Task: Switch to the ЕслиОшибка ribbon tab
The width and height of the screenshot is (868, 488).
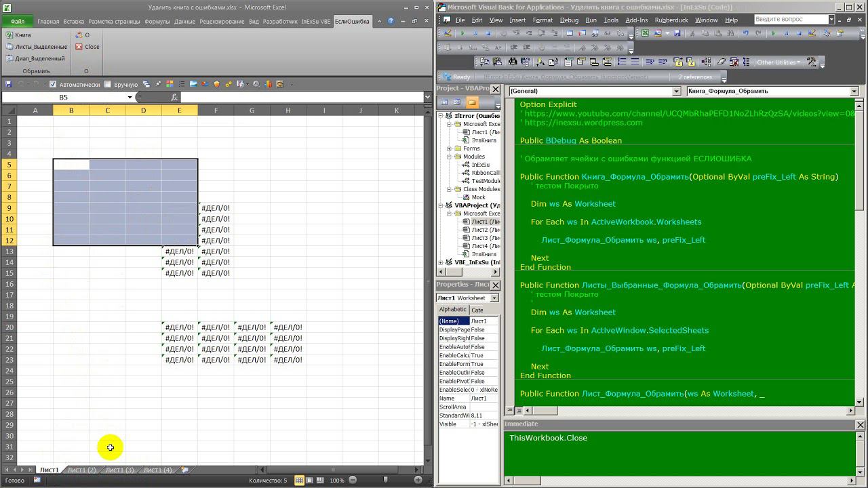Action: tap(352, 22)
